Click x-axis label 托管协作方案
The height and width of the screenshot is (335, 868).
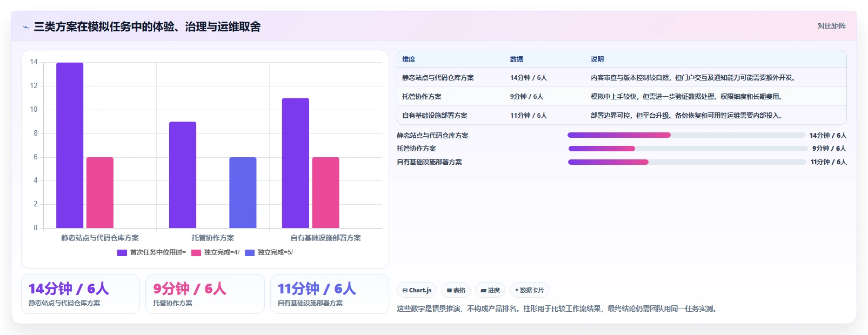pyautogui.click(x=213, y=238)
